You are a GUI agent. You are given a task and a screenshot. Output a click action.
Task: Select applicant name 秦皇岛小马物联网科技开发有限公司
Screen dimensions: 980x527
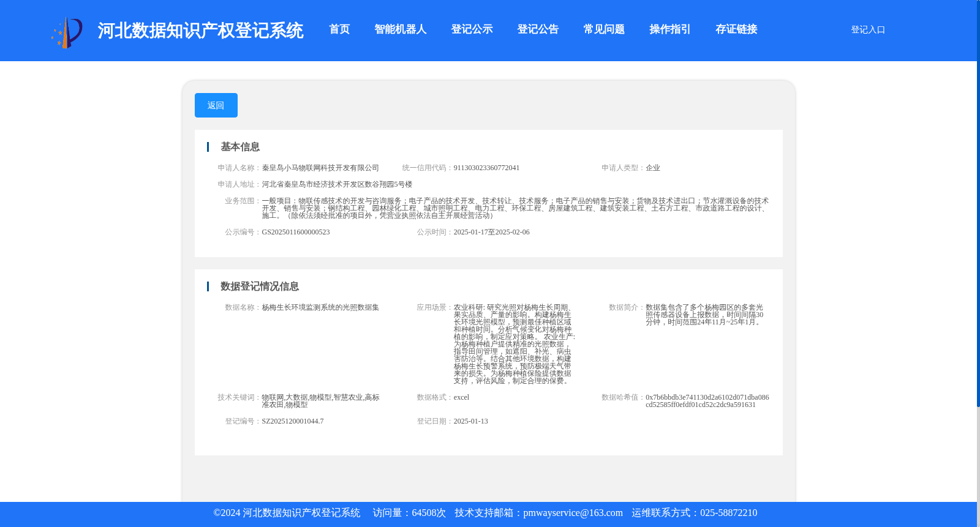point(320,168)
